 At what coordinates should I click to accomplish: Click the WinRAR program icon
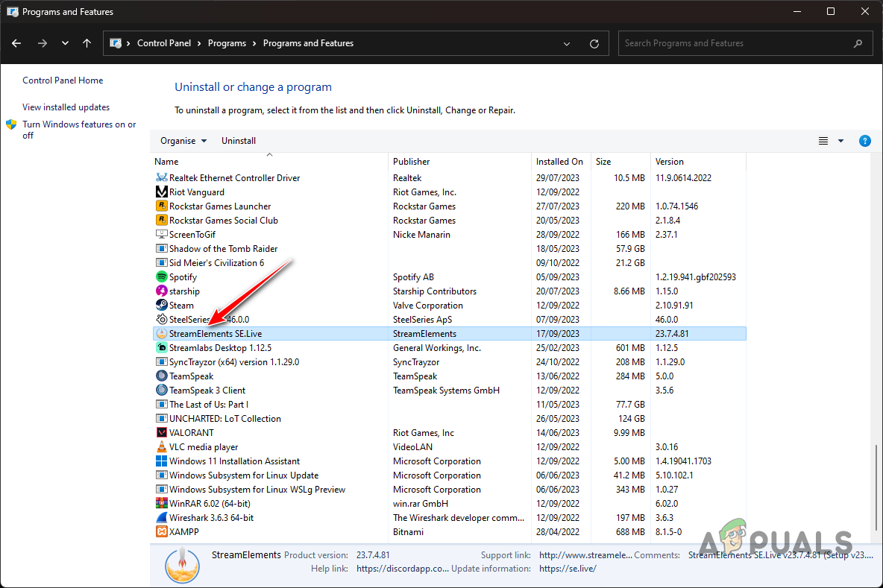pyautogui.click(x=162, y=504)
